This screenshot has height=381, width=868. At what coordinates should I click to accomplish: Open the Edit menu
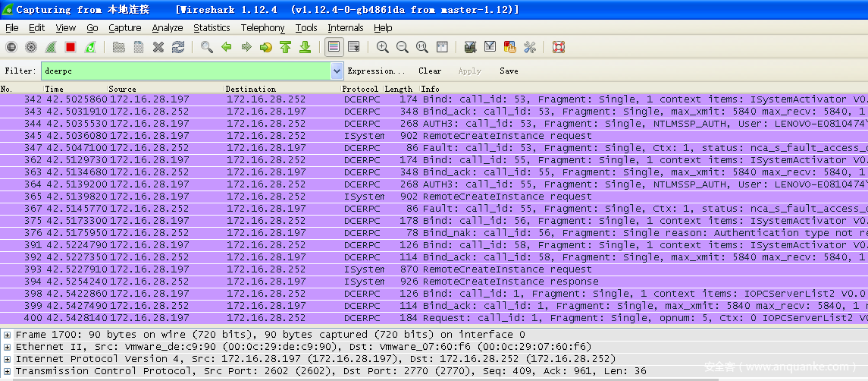(36, 28)
